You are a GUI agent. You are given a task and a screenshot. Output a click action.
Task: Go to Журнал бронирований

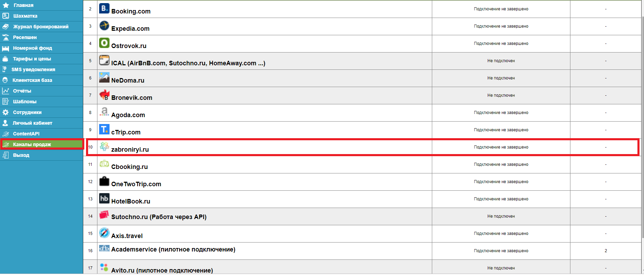click(x=41, y=27)
